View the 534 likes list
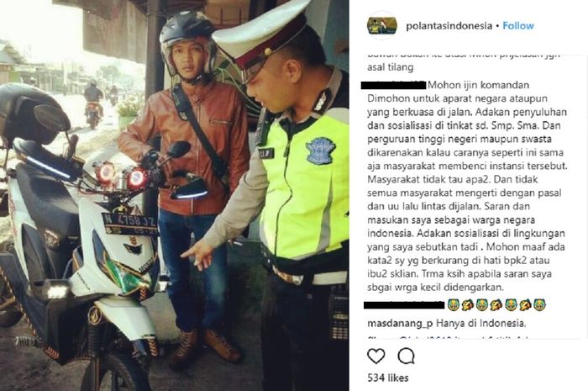The width and height of the screenshot is (588, 391). coord(388,378)
